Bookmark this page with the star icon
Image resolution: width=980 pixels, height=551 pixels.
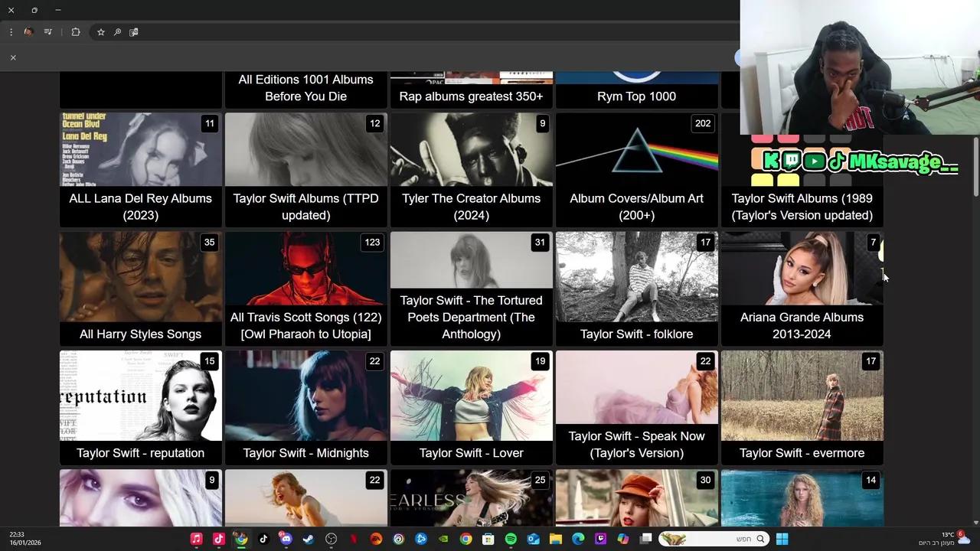[100, 32]
